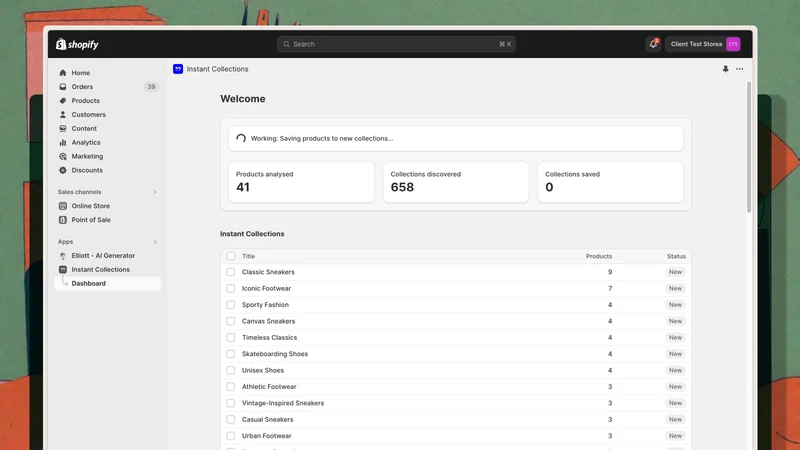
Task: Check the Timeless Classics row checkbox
Action: (231, 337)
